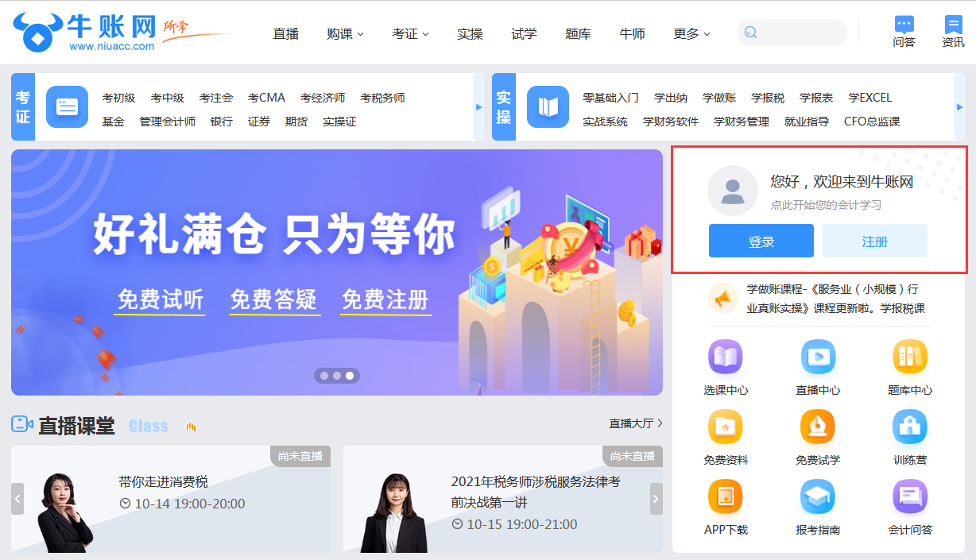
Task: Click the 注册 button
Action: (x=875, y=241)
